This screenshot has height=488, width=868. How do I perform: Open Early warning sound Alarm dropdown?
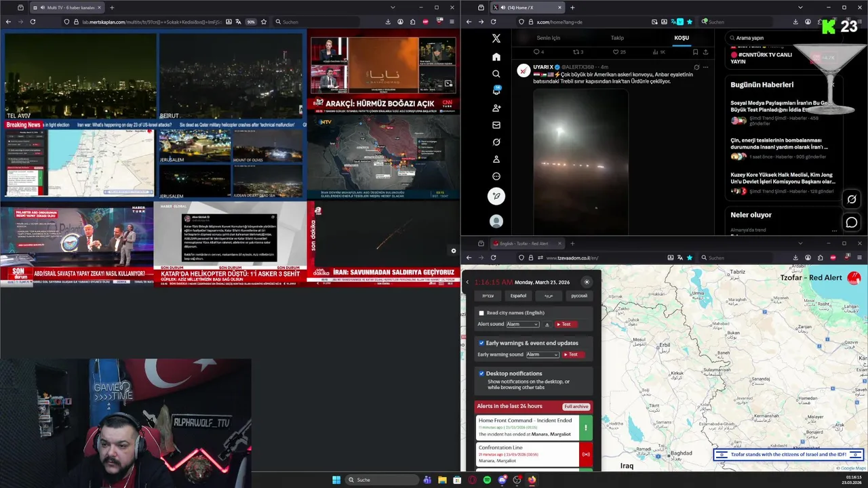click(542, 354)
